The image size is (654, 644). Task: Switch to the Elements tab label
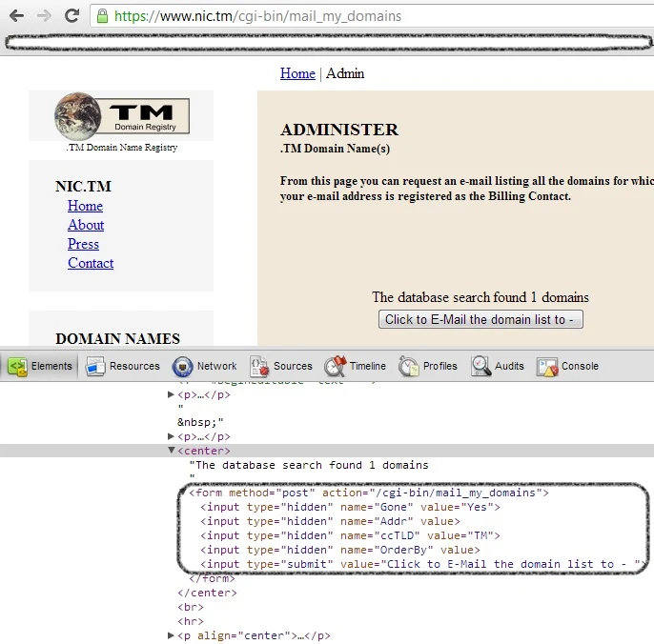51,366
